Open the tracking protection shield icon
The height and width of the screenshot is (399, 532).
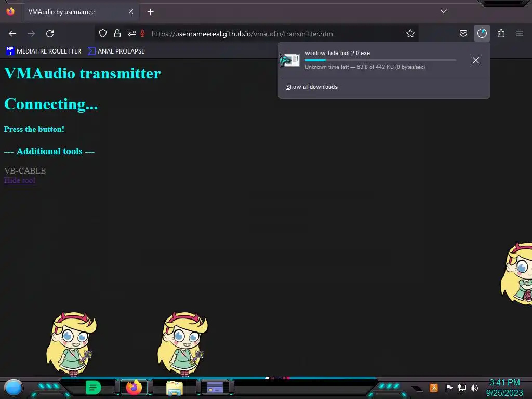pos(103,33)
